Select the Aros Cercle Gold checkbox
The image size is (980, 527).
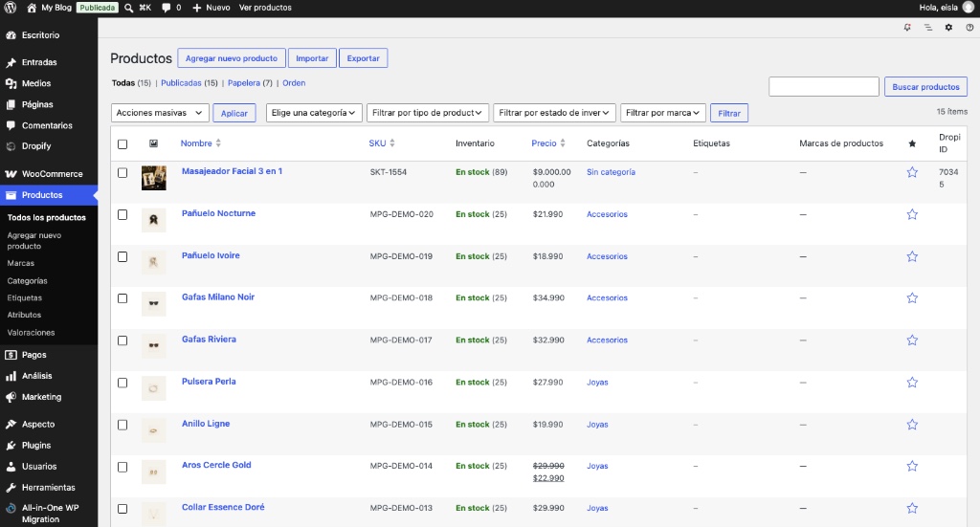[x=122, y=467]
